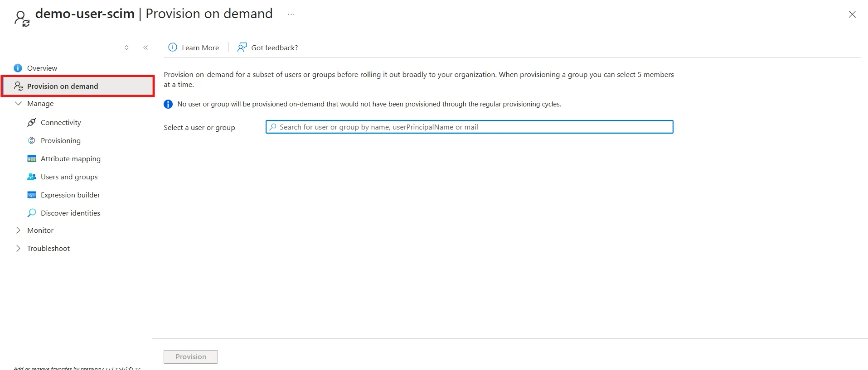
Task: Click the Monitor section label
Action: 40,230
